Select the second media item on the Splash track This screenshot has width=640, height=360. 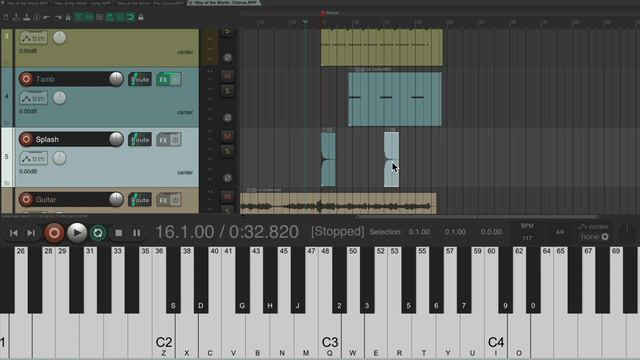click(x=391, y=159)
